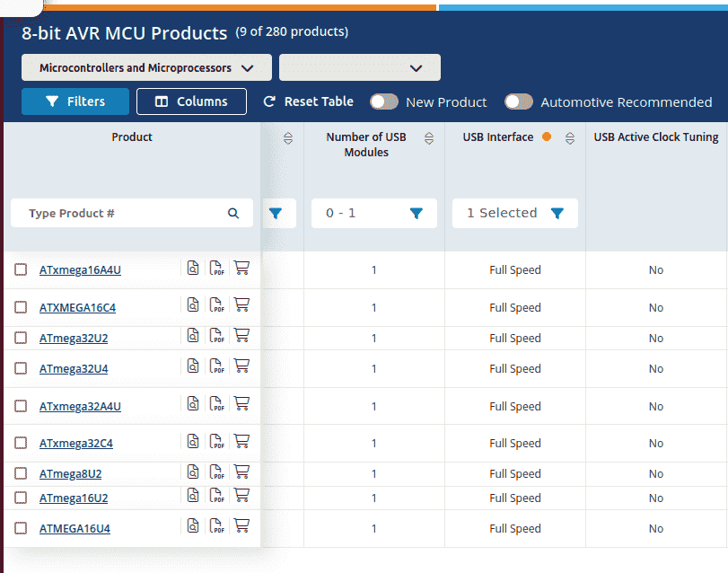The width and height of the screenshot is (728, 573).
Task: Click cart icon in ATmega32U2 row
Action: coord(241,336)
